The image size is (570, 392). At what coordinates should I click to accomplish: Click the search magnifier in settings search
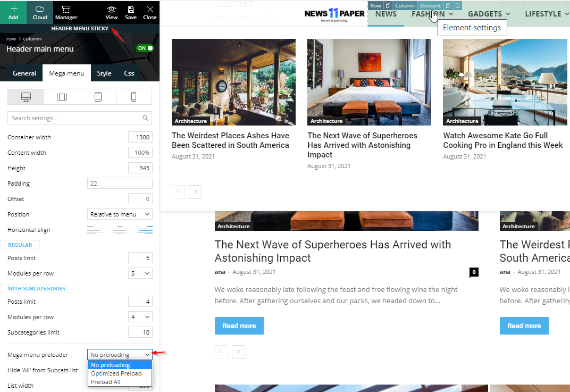145,118
